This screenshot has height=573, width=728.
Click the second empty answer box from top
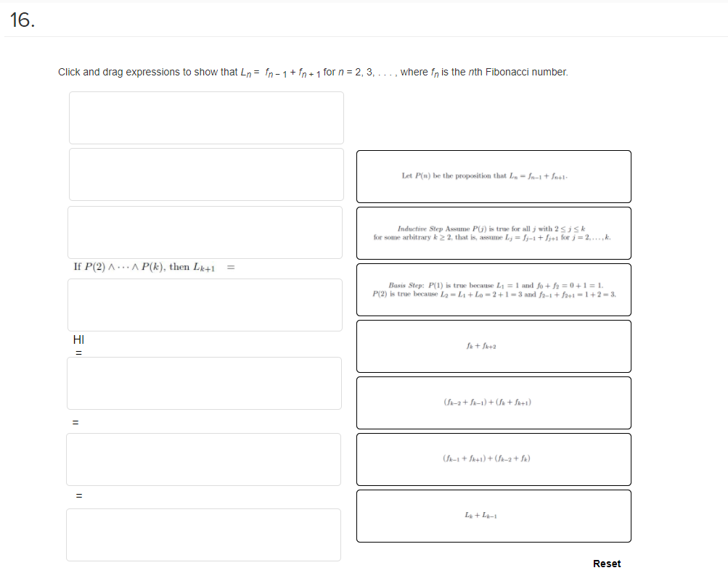(206, 175)
